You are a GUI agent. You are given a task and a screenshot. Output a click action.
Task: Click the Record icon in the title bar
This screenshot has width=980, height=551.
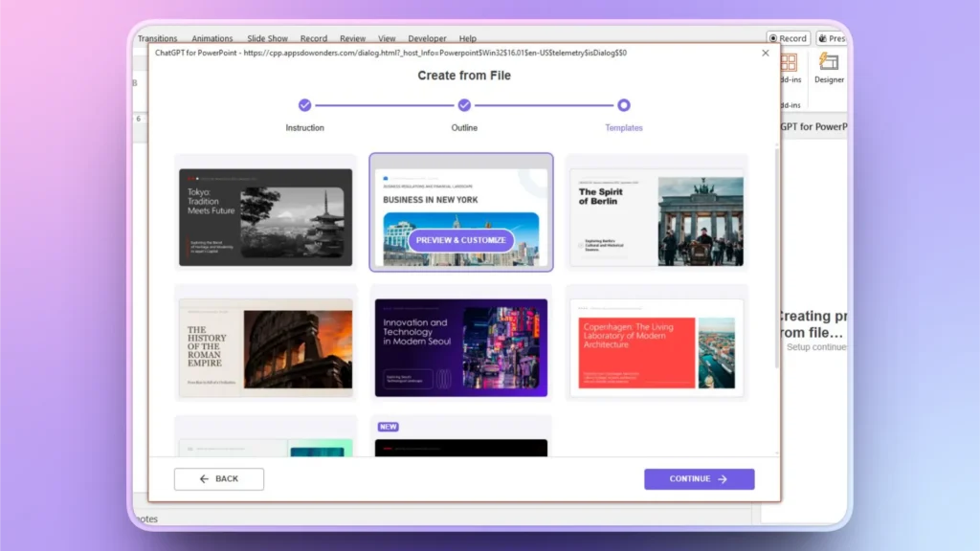[788, 38]
